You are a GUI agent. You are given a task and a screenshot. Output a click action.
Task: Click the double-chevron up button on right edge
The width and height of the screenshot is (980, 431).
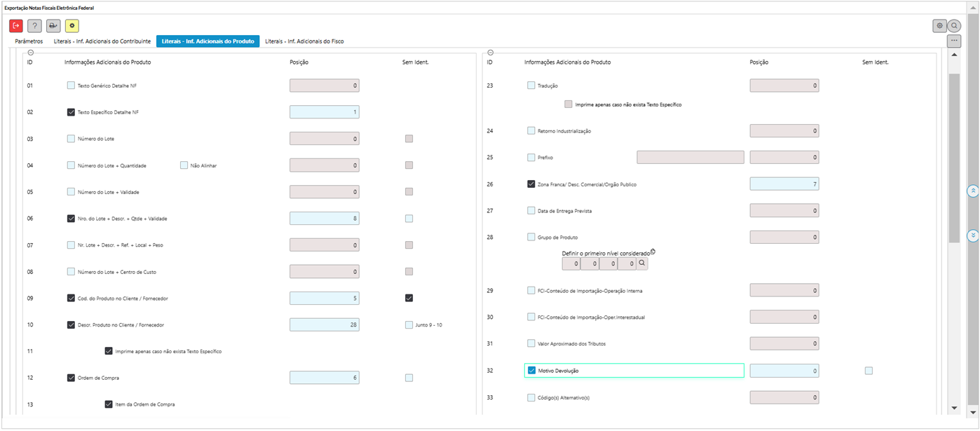coord(972,191)
